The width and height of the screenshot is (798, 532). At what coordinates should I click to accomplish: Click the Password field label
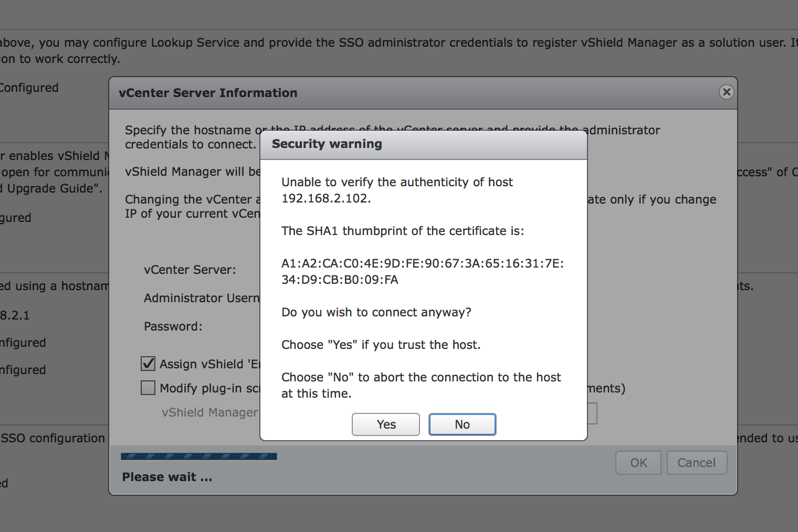173,326
